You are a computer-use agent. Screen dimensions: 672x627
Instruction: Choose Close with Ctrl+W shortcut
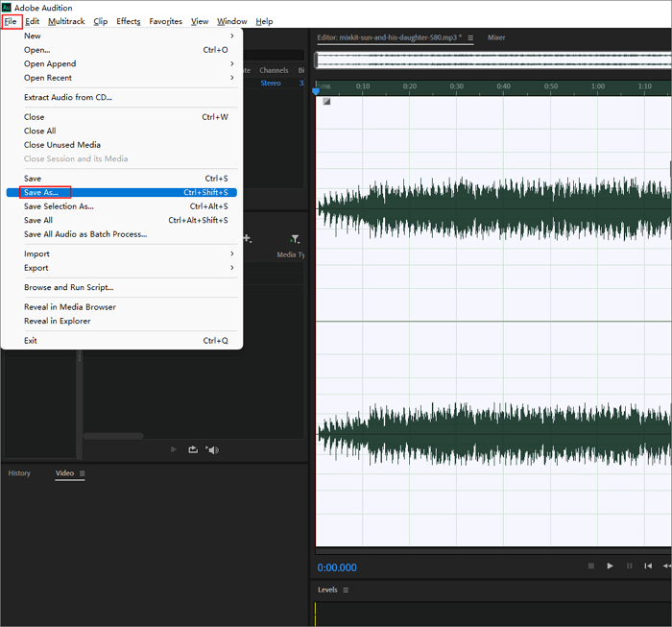point(122,117)
